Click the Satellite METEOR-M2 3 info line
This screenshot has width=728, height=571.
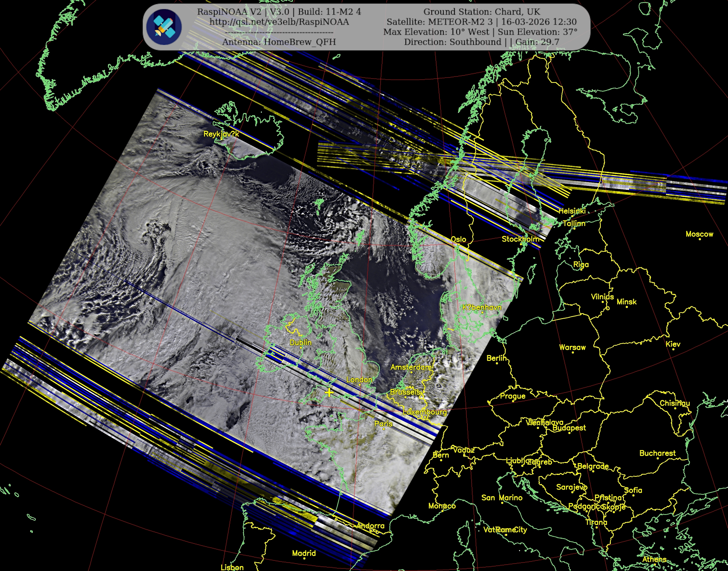(x=481, y=22)
